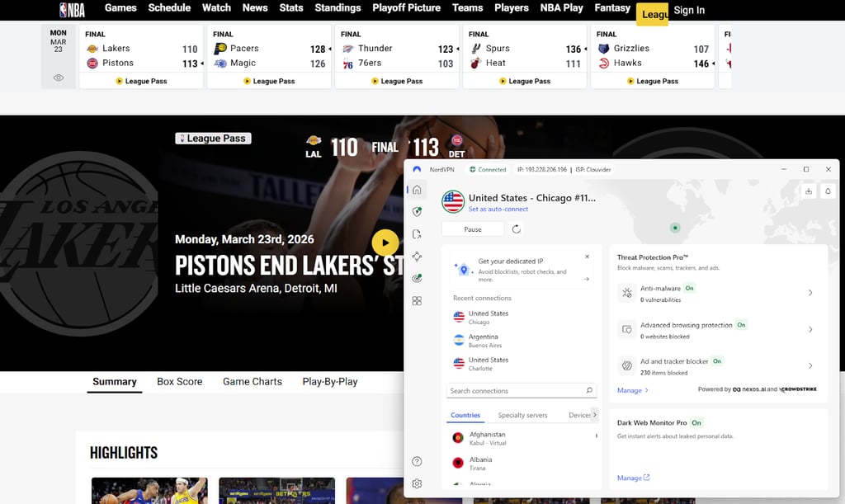The image size is (845, 504).
Task: Click the Anti-malware bug icon
Action: (x=627, y=293)
